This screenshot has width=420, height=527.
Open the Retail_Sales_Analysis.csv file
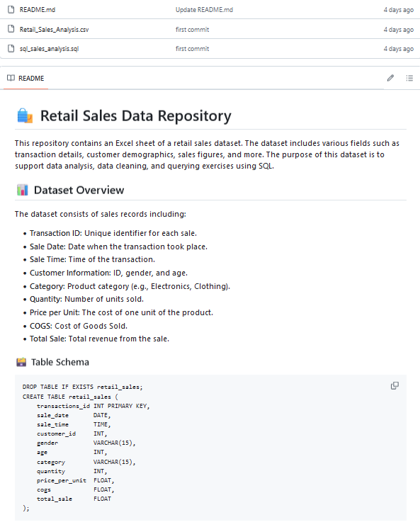point(54,30)
